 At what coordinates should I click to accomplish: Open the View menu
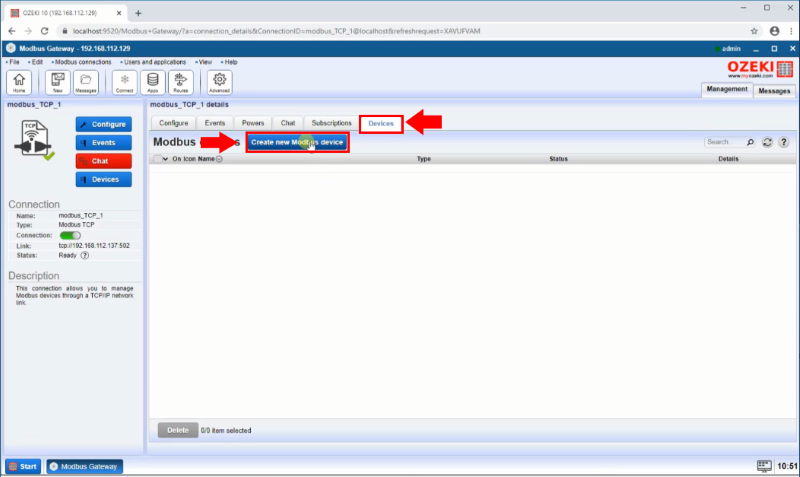click(x=204, y=62)
